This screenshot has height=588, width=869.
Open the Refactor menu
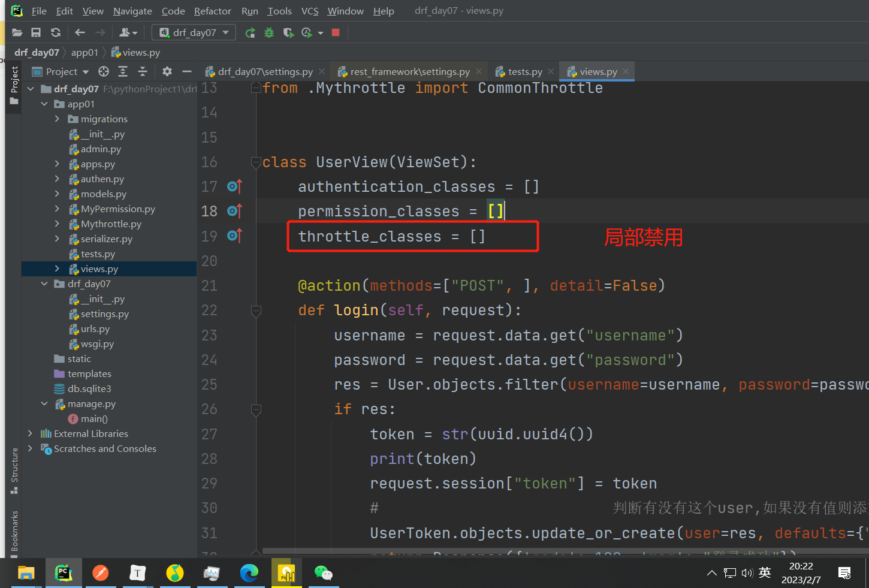[x=213, y=11]
